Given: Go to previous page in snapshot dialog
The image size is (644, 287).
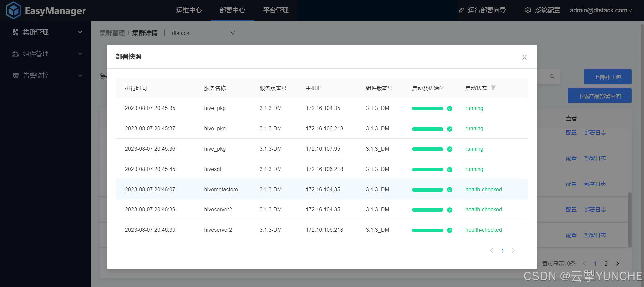Looking at the screenshot, I should tap(492, 251).
